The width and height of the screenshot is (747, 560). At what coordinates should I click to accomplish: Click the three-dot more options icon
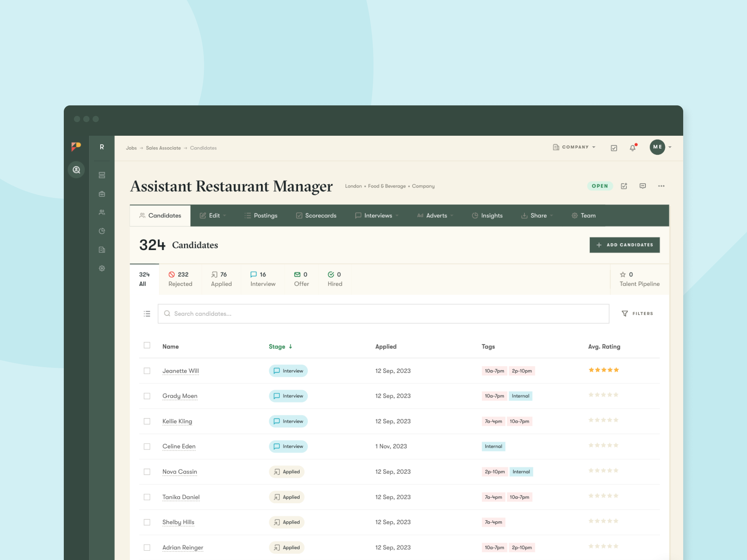coord(661,186)
